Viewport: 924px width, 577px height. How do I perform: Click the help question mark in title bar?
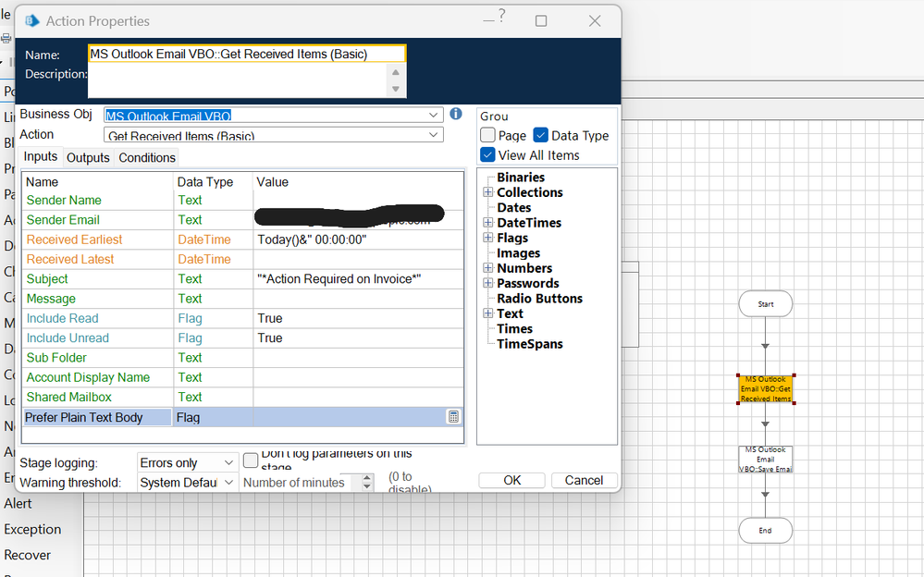pyautogui.click(x=501, y=16)
